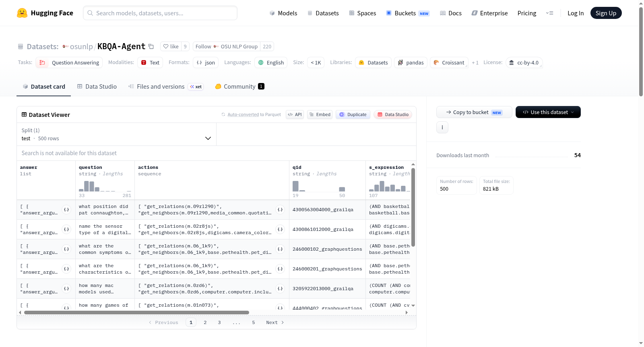644x347 pixels.
Task: Click the Question Answering task tag
Action: pos(69,62)
